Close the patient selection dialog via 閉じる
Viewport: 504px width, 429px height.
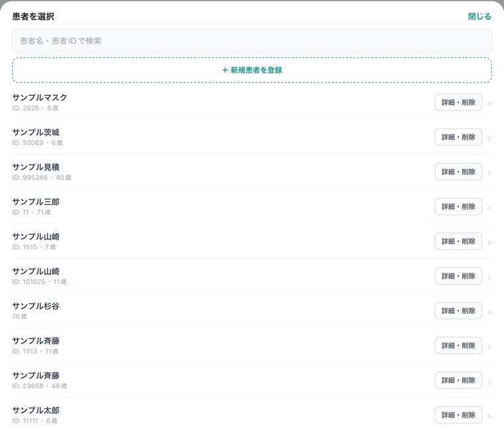(x=479, y=17)
